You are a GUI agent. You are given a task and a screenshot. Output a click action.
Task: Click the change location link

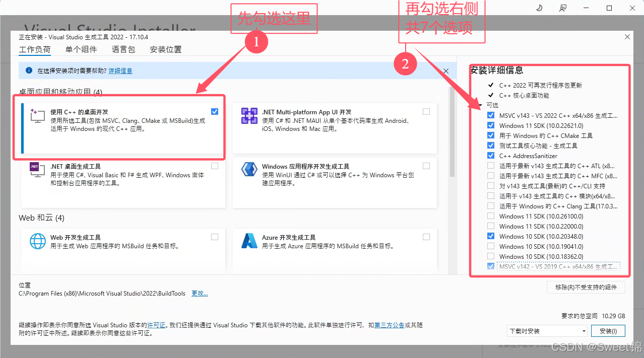coord(200,294)
